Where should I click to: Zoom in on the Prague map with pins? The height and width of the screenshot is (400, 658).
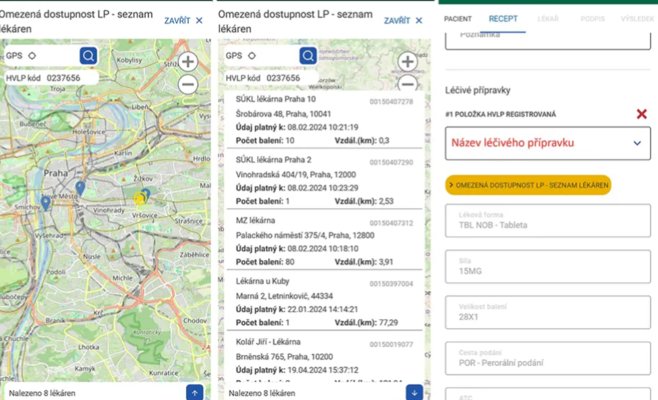[x=188, y=61]
